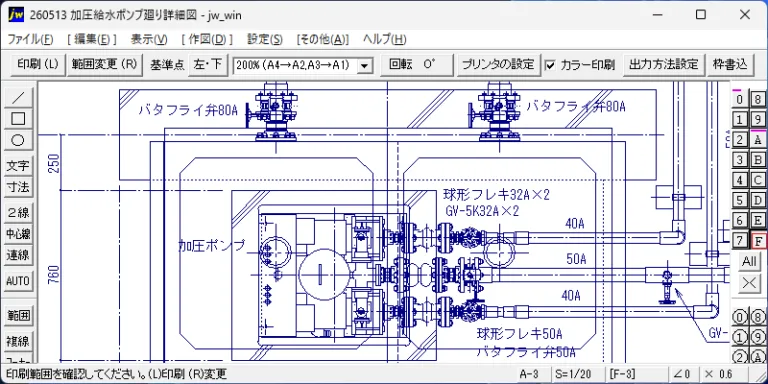Screen dimensions: 768x384
Task: Toggle layer A button
Action: pos(758,140)
